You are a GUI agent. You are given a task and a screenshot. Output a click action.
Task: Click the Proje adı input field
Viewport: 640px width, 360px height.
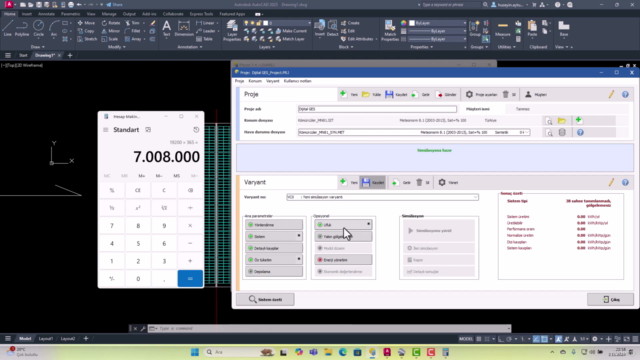tap(377, 109)
